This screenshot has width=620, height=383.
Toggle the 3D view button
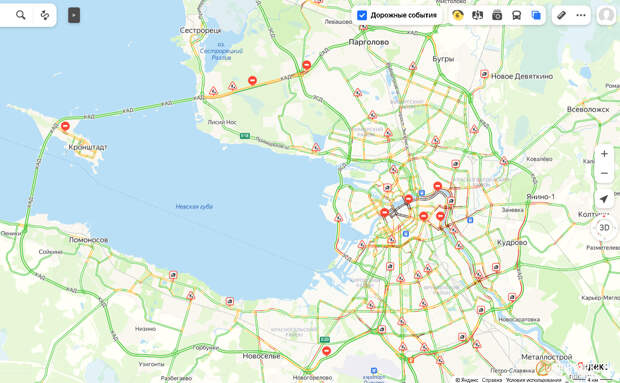[x=604, y=228]
